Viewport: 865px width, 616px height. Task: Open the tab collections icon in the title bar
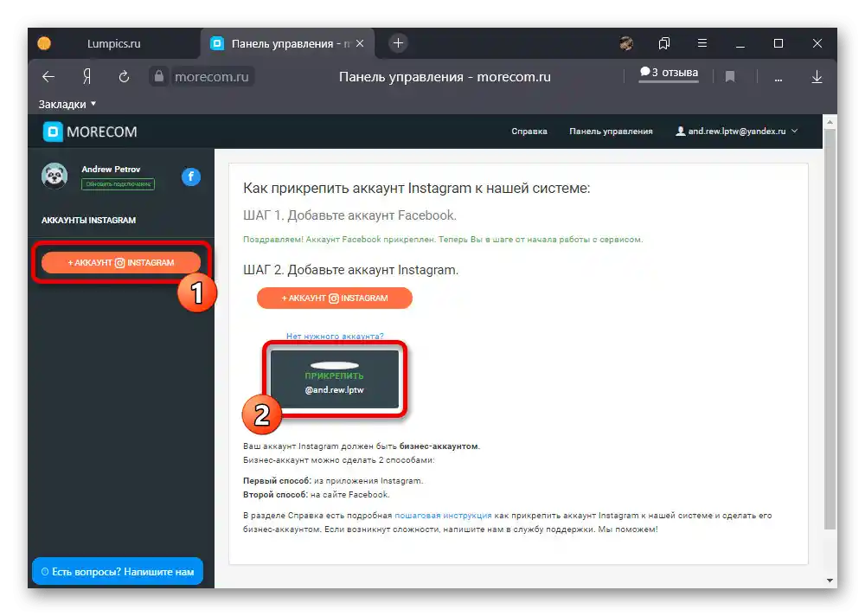coord(664,43)
